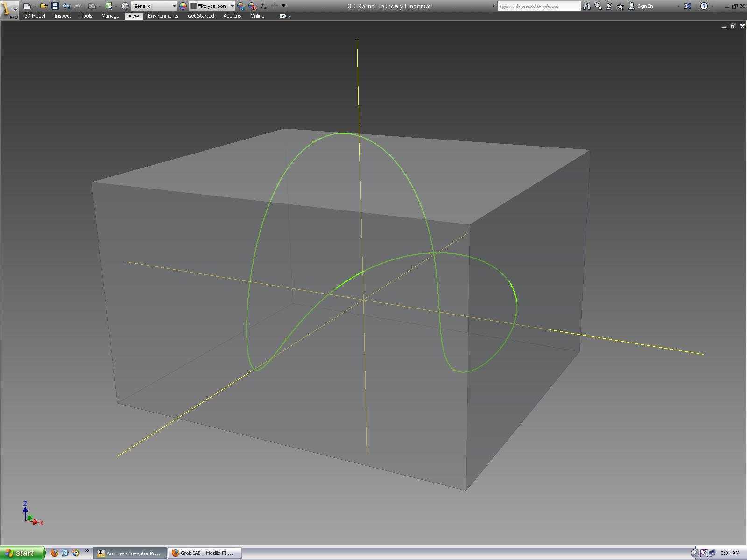Open the fx parameters tool
Viewport: 747px width, 560px height.
(263, 6)
